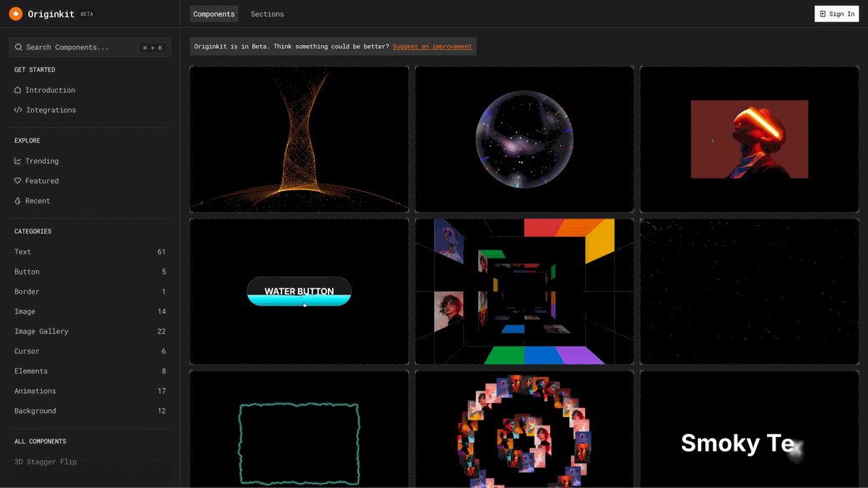The image size is (868, 488).
Task: Open the spiral image gallery thumbnail
Action: (524, 430)
